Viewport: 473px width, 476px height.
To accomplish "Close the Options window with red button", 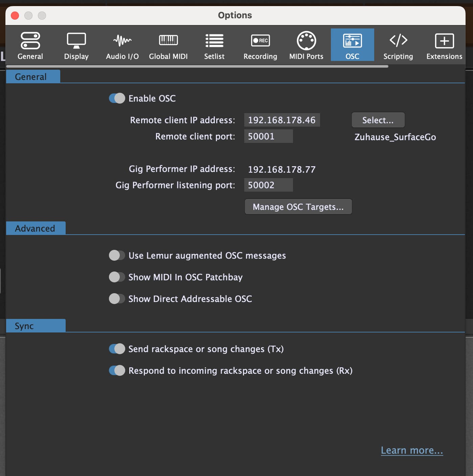I will pyautogui.click(x=15, y=16).
